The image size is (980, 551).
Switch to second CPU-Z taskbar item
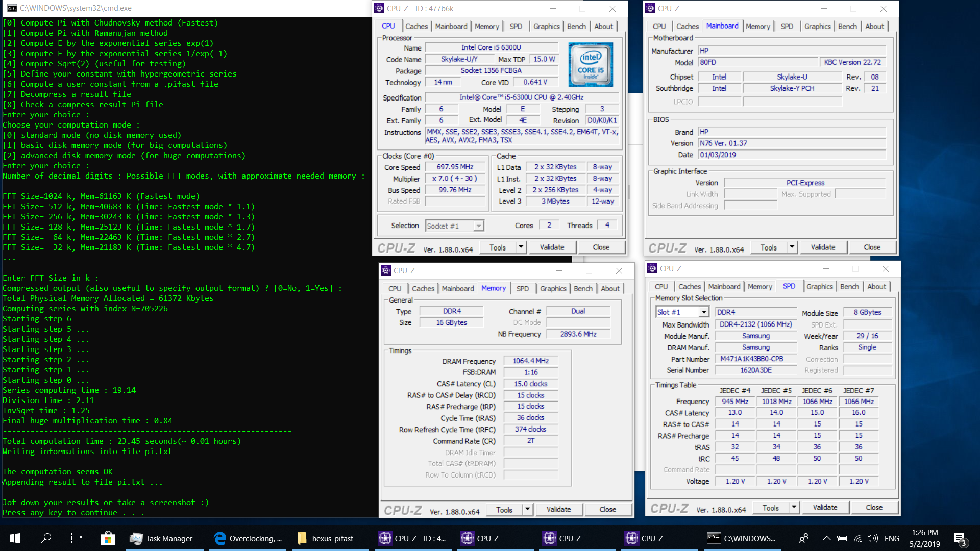(495, 538)
